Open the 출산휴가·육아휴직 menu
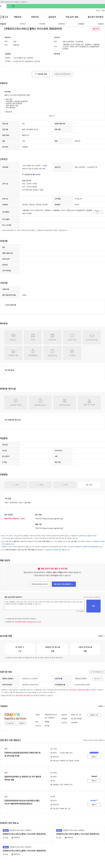105x868 pixels. coord(96,17)
